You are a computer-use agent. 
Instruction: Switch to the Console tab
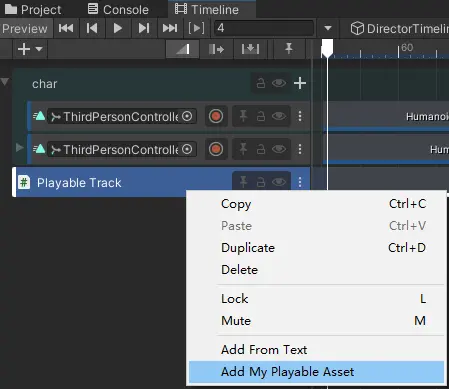pos(118,9)
